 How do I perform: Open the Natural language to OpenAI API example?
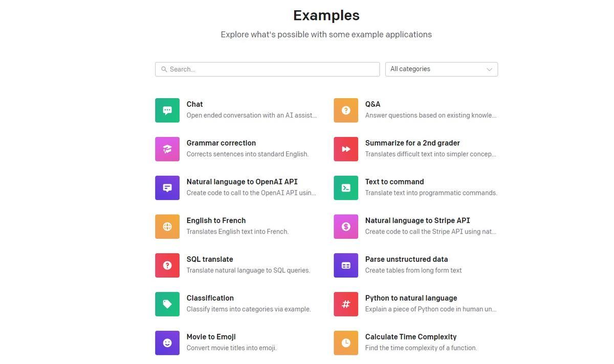(242, 182)
